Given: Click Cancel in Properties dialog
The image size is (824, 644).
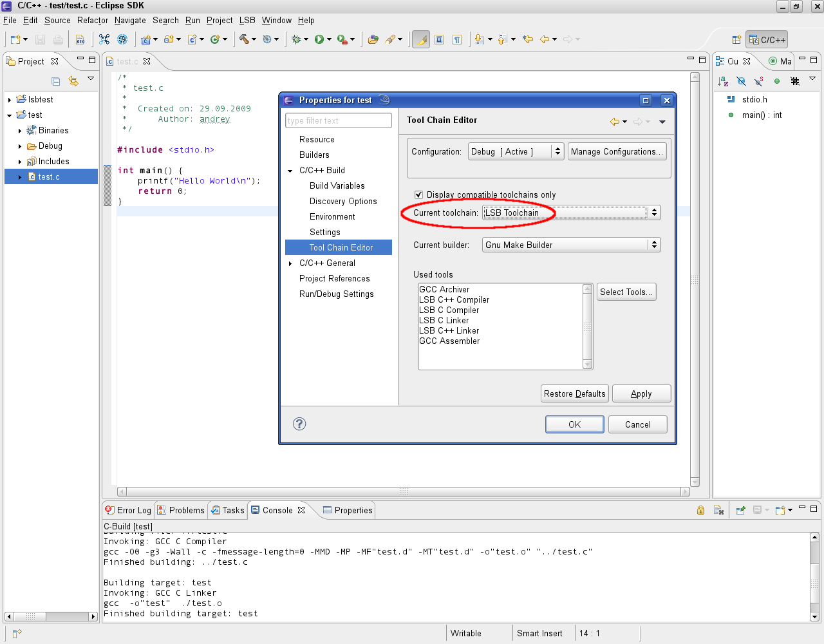Looking at the screenshot, I should (x=638, y=424).
